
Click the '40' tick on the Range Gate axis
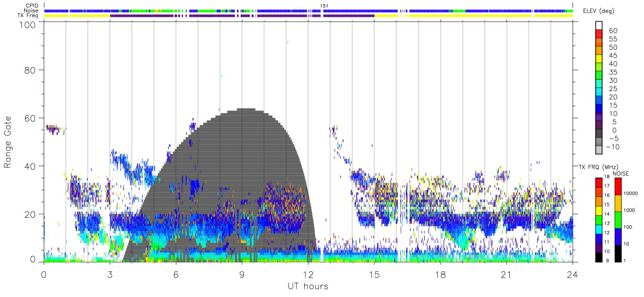point(30,166)
